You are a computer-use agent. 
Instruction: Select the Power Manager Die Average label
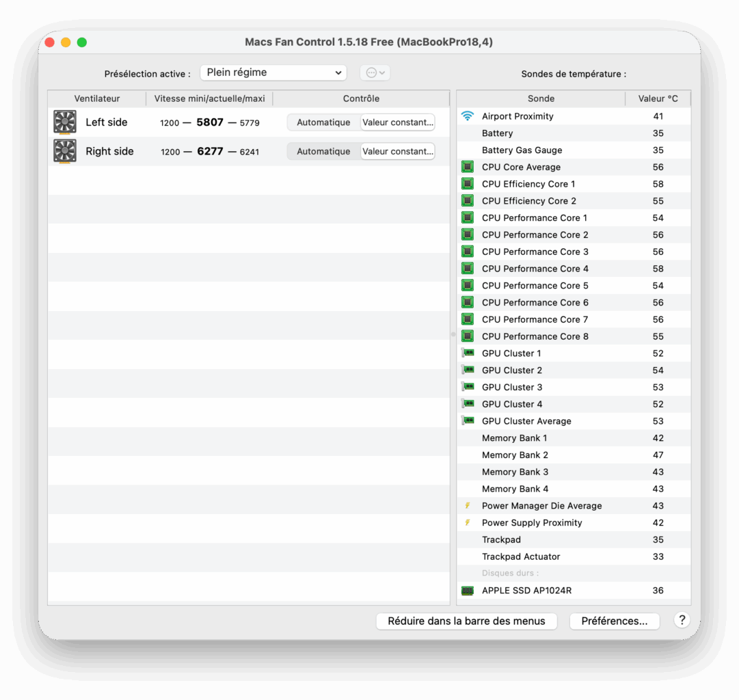click(542, 506)
